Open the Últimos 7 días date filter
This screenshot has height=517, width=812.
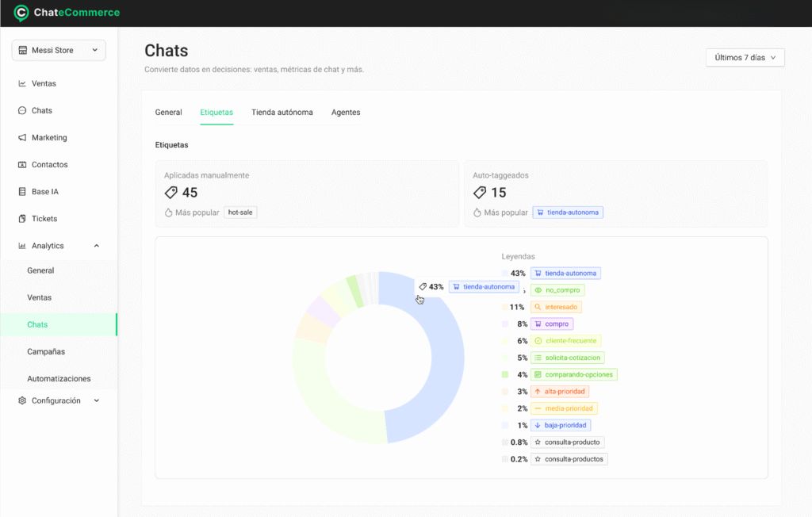point(744,57)
